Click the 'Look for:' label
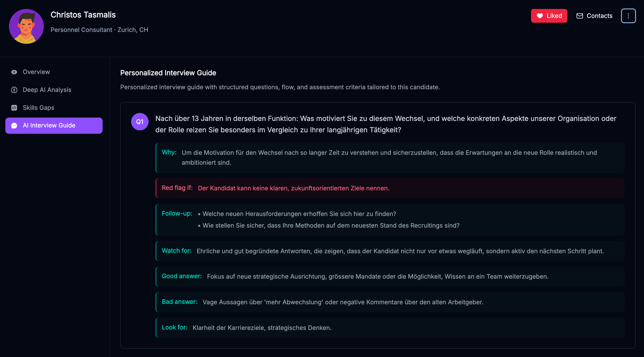Viewport: 644px width, 357px height. click(x=174, y=327)
